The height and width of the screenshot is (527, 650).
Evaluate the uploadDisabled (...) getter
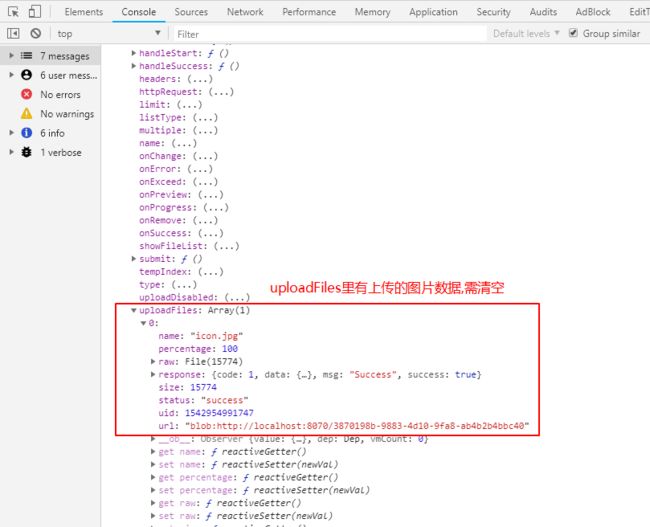click(237, 297)
